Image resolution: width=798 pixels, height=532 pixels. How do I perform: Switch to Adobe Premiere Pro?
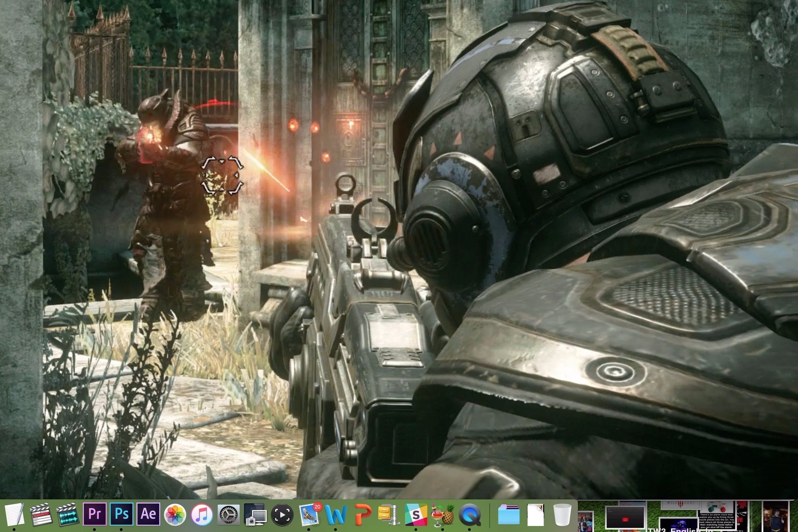point(94,514)
